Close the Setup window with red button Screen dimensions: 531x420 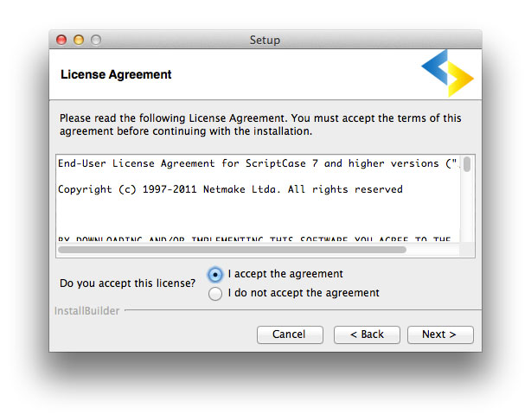click(x=61, y=40)
